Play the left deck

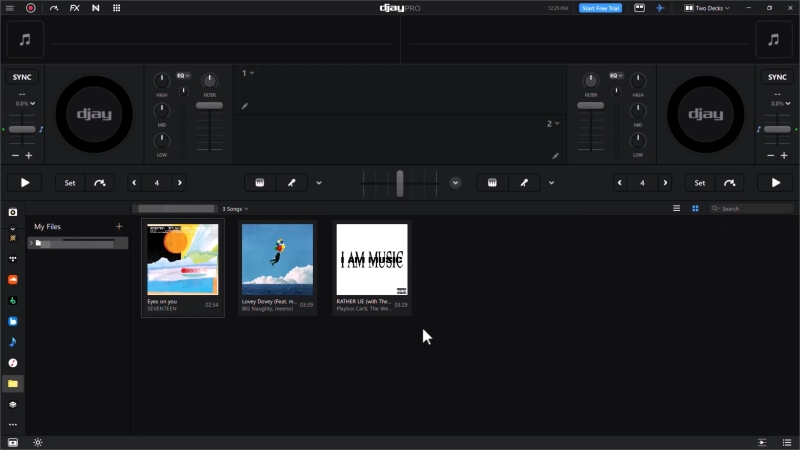point(24,183)
